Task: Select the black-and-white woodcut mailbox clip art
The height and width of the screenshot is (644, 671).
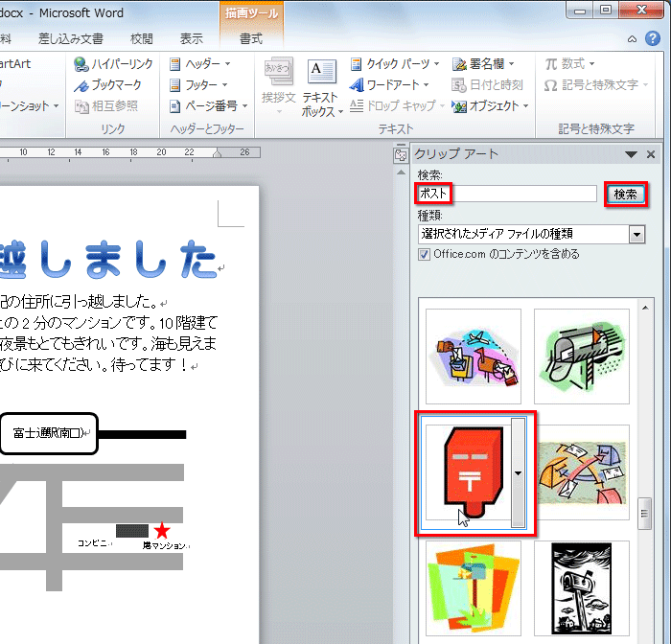Action: [582, 588]
